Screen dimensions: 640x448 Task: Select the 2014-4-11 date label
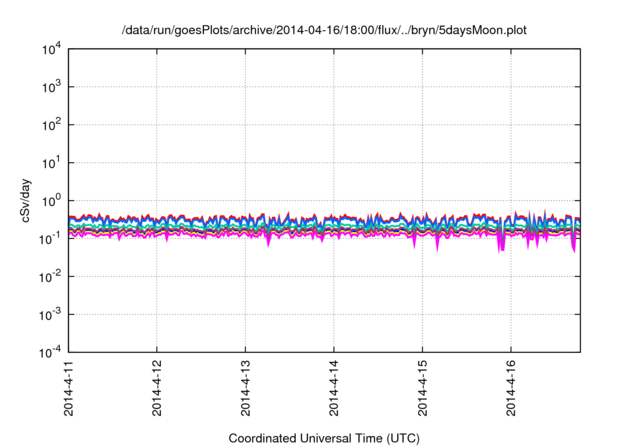pos(69,388)
